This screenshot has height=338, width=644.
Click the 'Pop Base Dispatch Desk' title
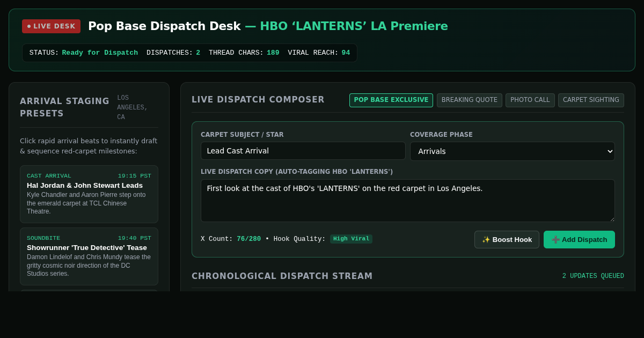(x=164, y=26)
